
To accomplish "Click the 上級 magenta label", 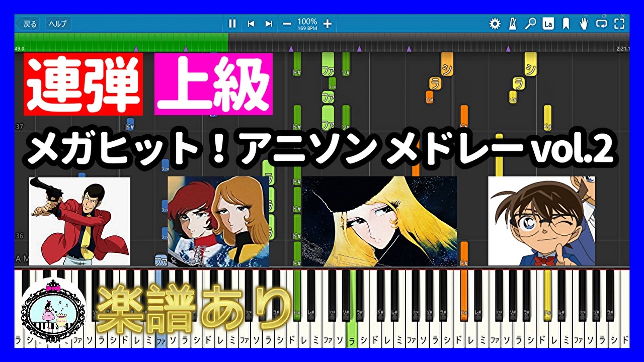I will click(214, 84).
